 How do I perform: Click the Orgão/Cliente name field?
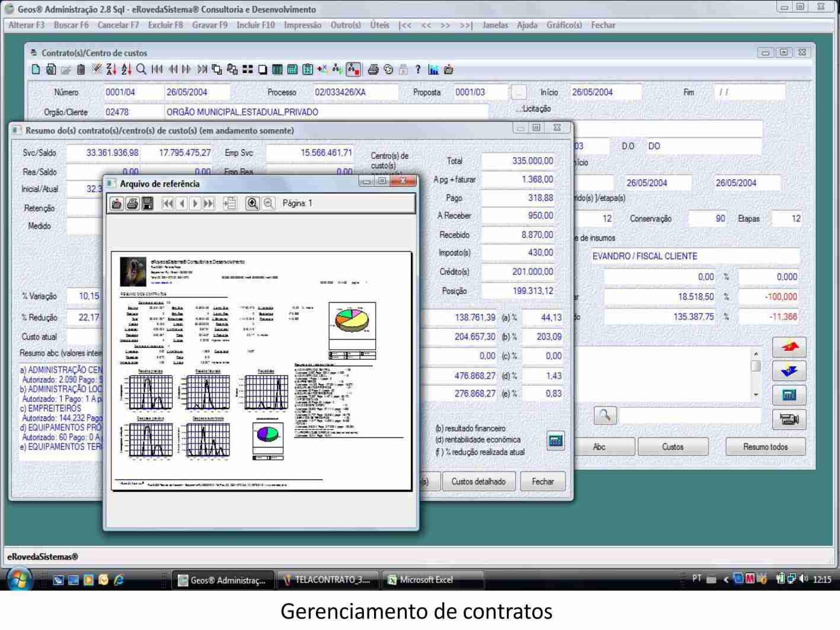(326, 112)
